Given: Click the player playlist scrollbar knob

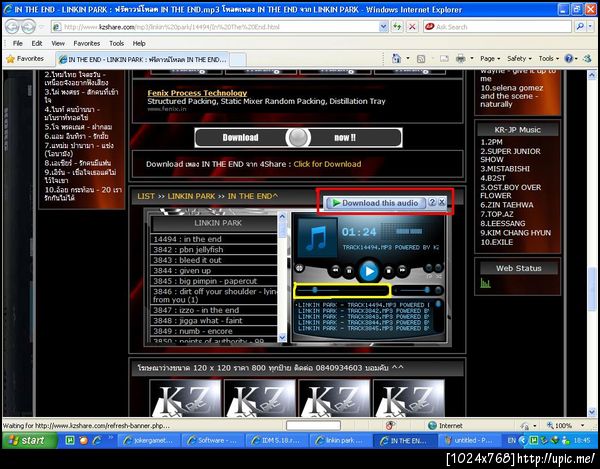Looking at the screenshot, I should (x=438, y=304).
